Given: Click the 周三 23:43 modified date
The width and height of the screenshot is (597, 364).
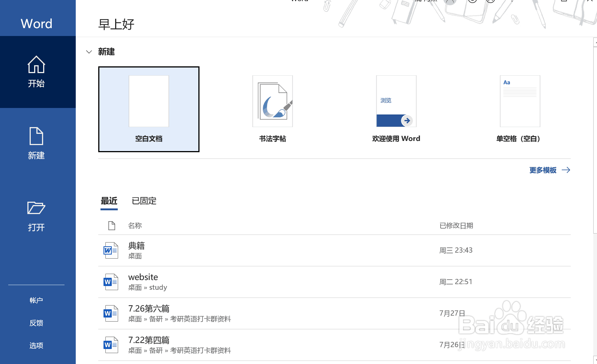Looking at the screenshot, I should click(456, 250).
